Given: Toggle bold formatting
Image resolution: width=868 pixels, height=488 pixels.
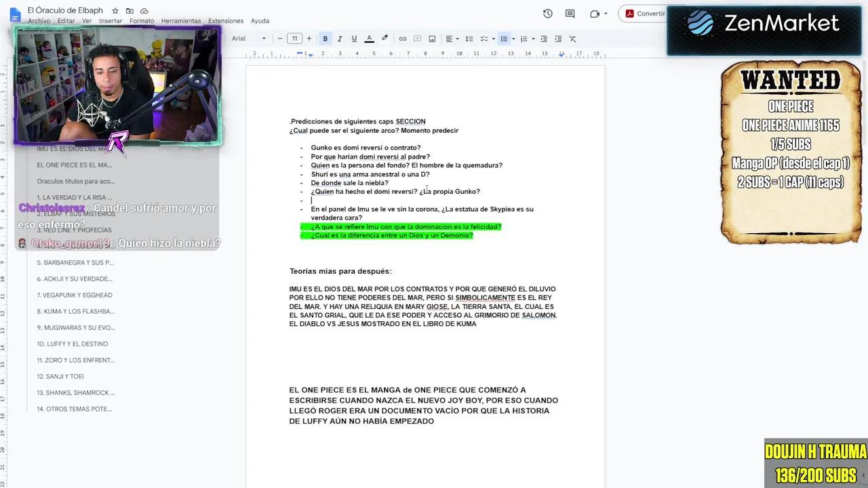Looking at the screenshot, I should 325,39.
